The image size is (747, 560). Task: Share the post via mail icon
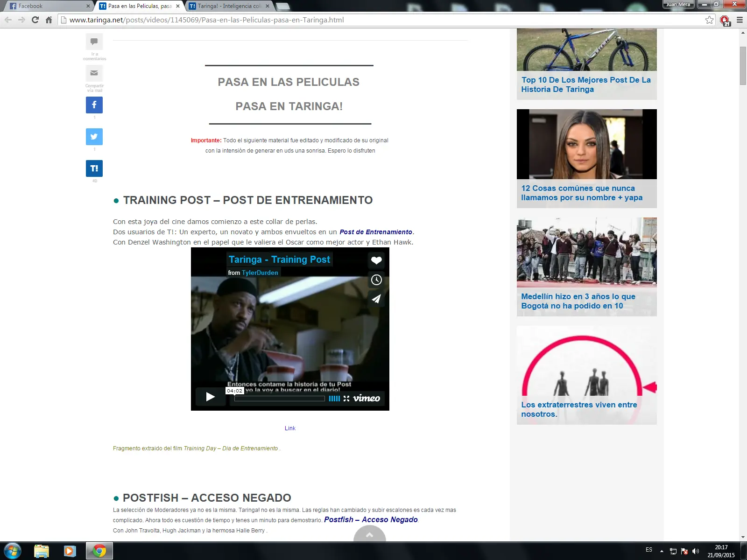click(x=94, y=73)
